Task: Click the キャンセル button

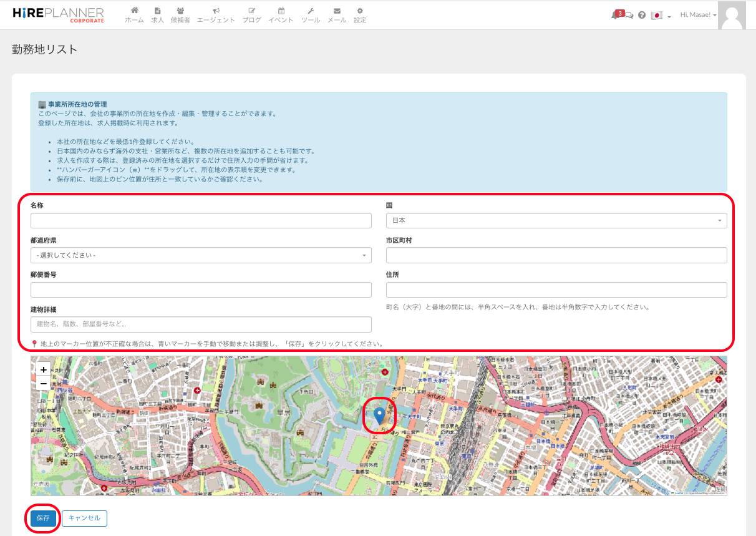Action: 84,518
